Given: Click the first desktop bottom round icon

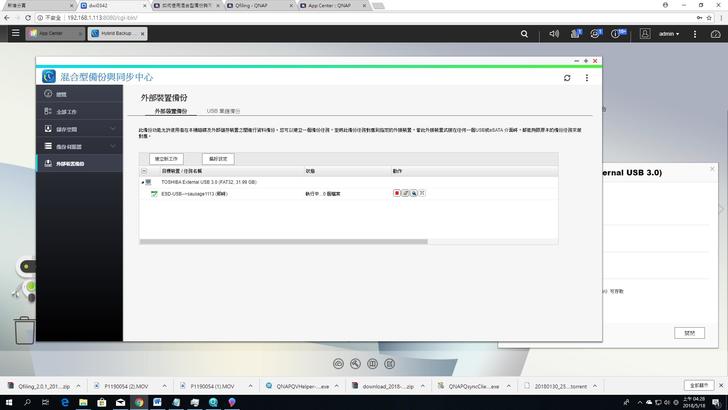Looking at the screenshot, I should pyautogui.click(x=338, y=364).
